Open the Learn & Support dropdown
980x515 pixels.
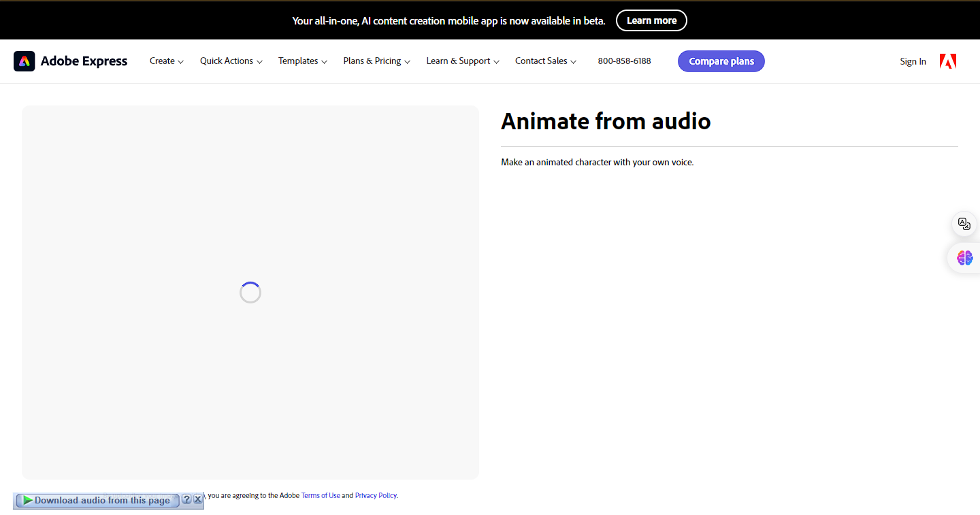coord(462,61)
